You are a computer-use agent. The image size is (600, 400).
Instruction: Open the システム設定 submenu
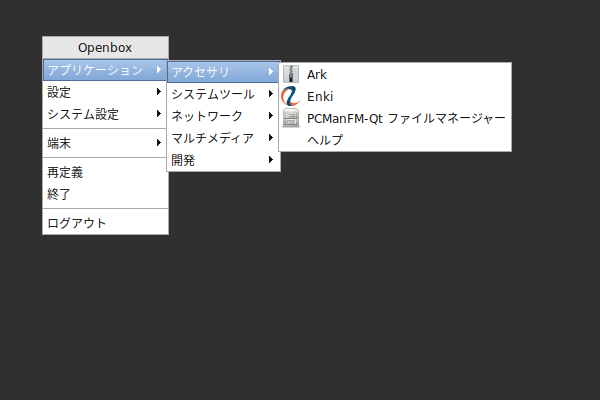click(x=105, y=114)
